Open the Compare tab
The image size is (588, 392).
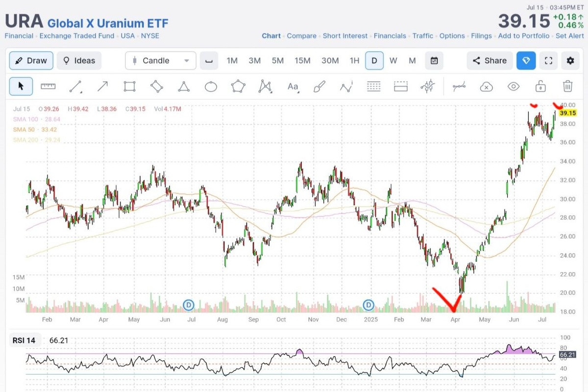302,36
